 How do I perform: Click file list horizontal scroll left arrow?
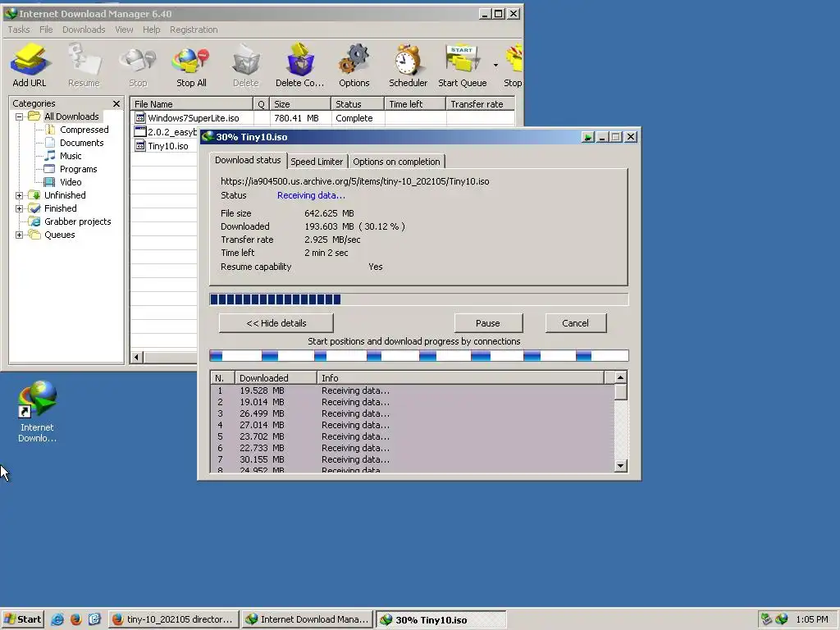click(137, 358)
